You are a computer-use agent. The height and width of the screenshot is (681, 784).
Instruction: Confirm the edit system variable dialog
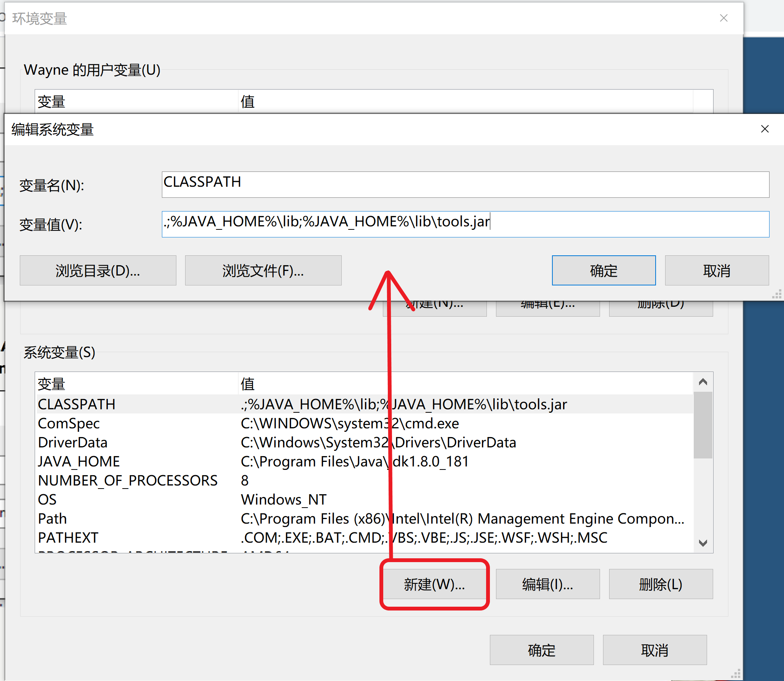pyautogui.click(x=603, y=271)
